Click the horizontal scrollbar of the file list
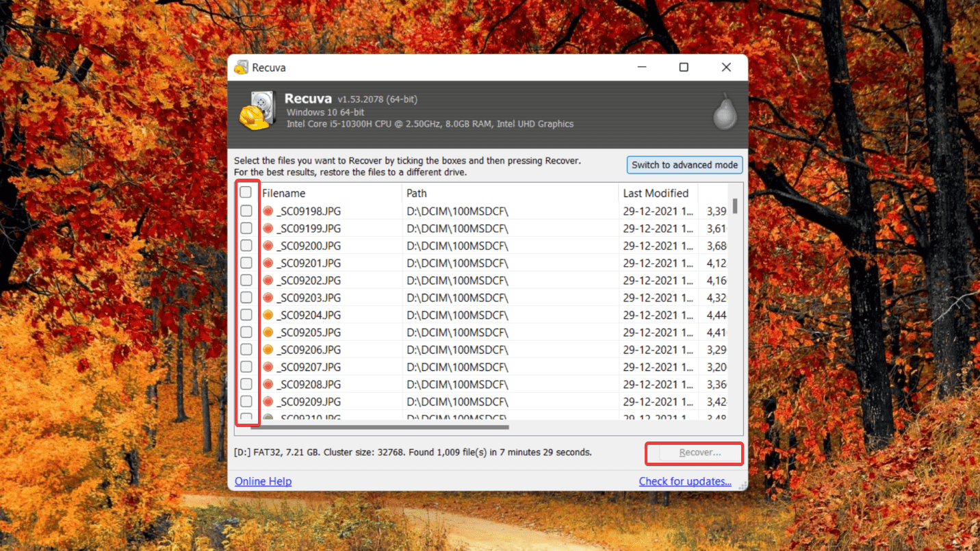 pos(378,427)
